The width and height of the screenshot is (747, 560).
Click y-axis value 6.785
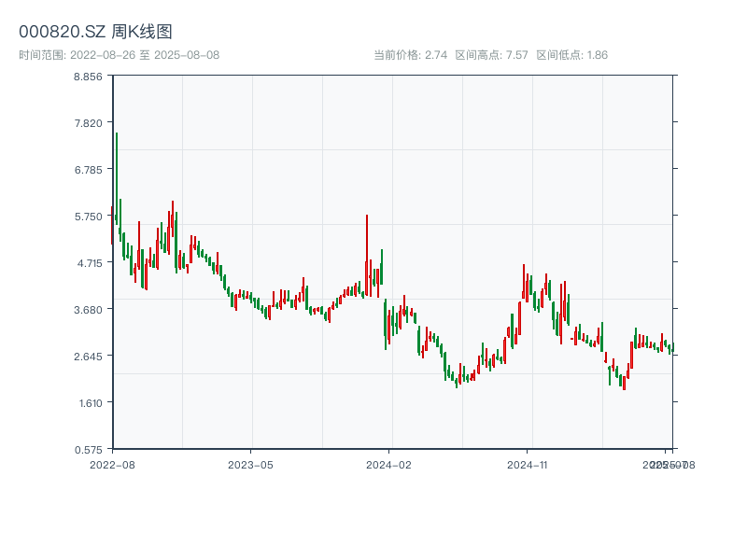pos(88,170)
